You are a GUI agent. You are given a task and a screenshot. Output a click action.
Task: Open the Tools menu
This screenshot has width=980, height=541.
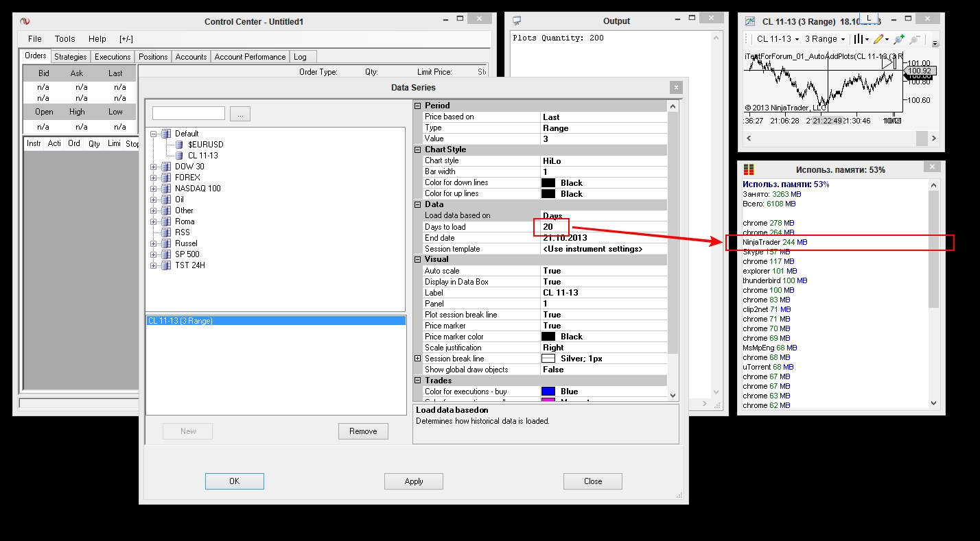coord(65,39)
